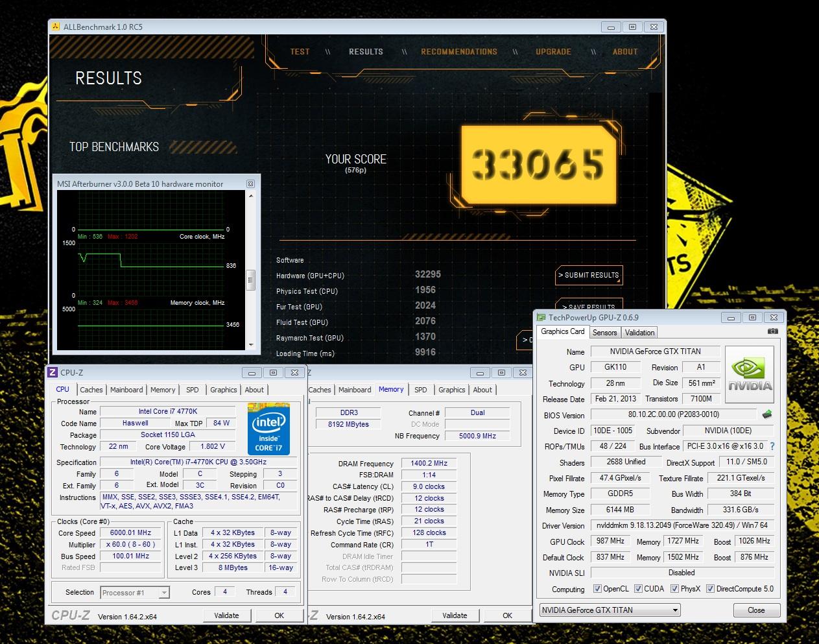Click the SUBMIT RESULTS button

point(589,275)
